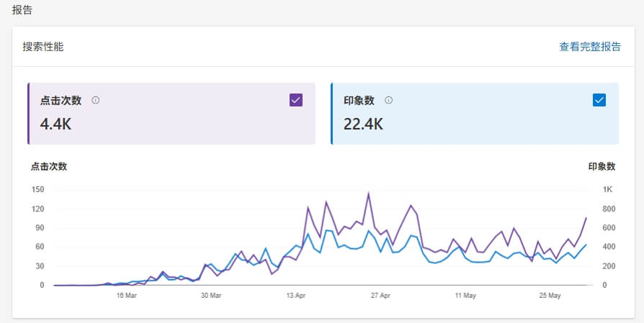Image resolution: width=644 pixels, height=323 pixels.
Task: Open the 查看完整报告 link
Action: (x=590, y=47)
